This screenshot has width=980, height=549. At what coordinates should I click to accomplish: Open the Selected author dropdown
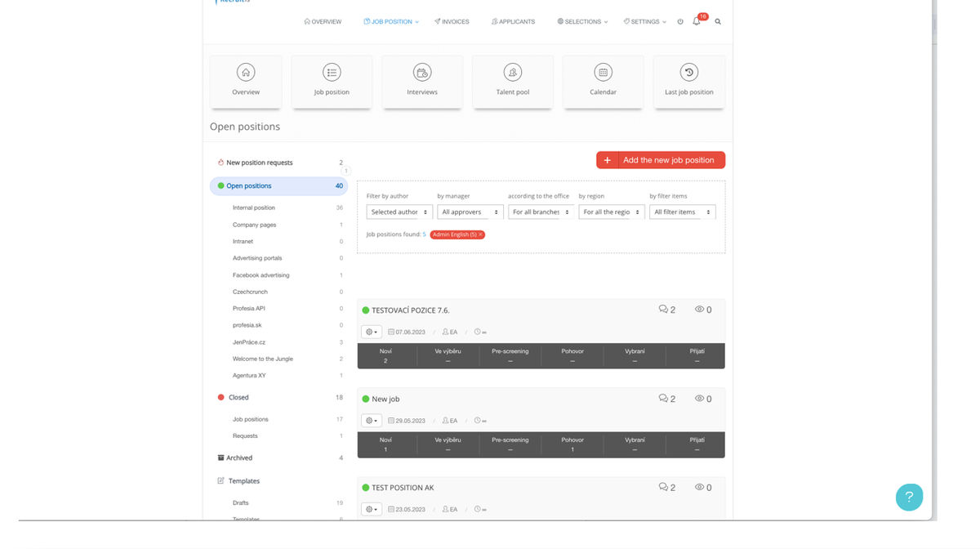tap(399, 212)
